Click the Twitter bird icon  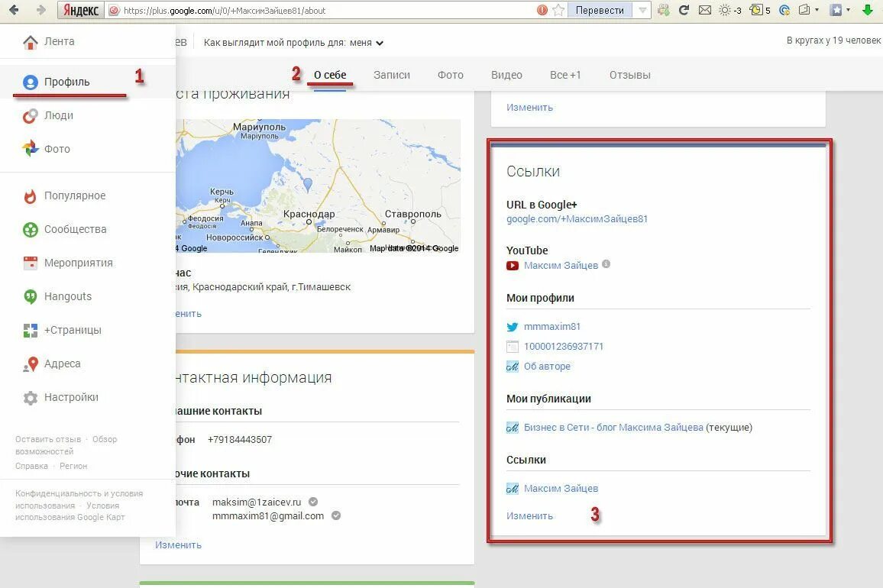click(513, 328)
